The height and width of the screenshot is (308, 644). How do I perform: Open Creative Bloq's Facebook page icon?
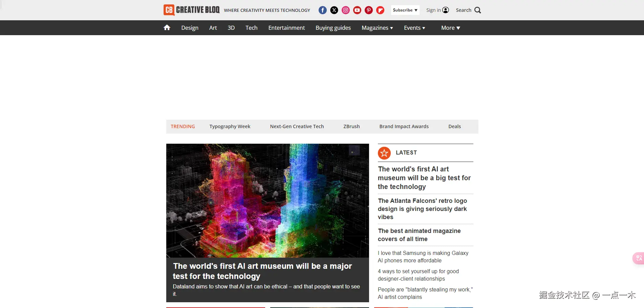pos(322,10)
